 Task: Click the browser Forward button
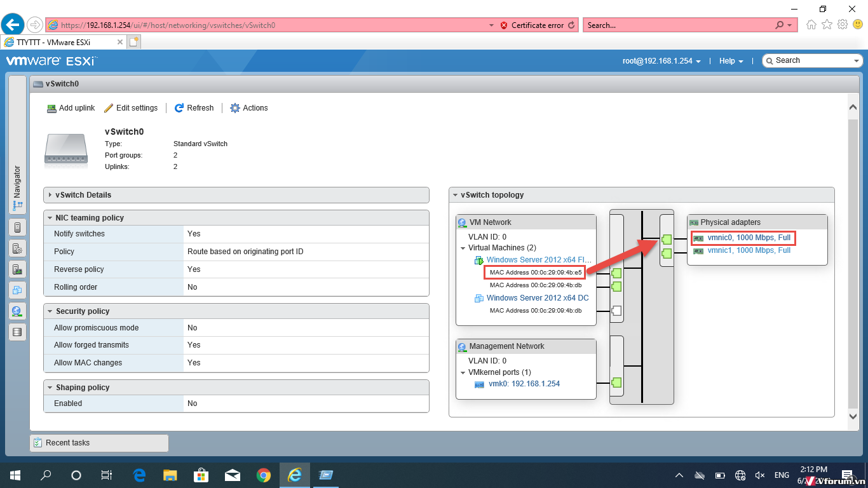35,25
